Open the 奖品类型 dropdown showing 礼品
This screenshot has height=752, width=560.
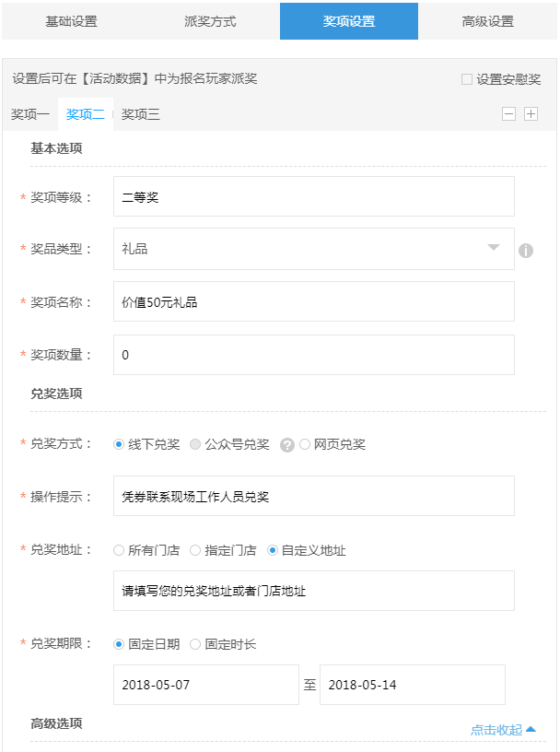click(314, 249)
